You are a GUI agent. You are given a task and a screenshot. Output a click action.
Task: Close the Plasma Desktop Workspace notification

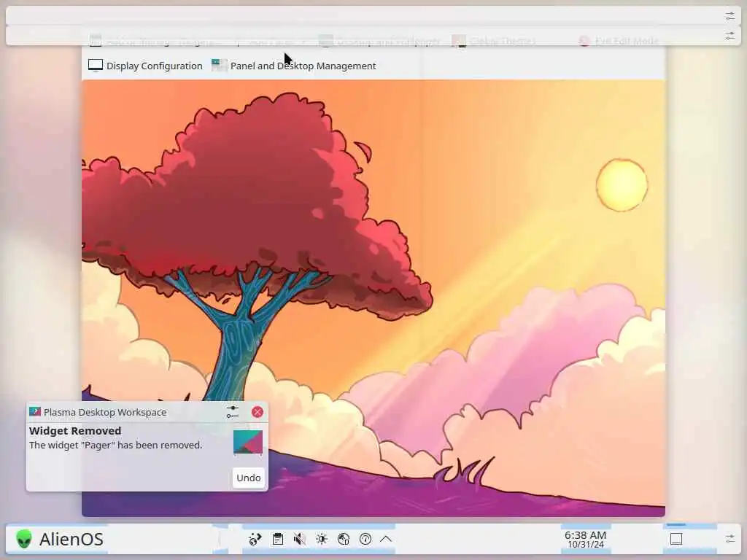point(258,412)
